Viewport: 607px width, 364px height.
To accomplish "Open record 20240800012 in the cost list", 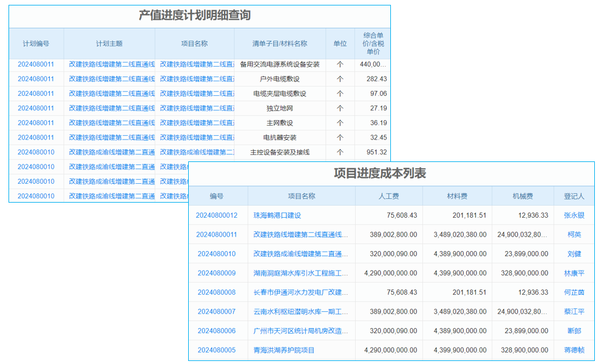I will pyautogui.click(x=219, y=215).
